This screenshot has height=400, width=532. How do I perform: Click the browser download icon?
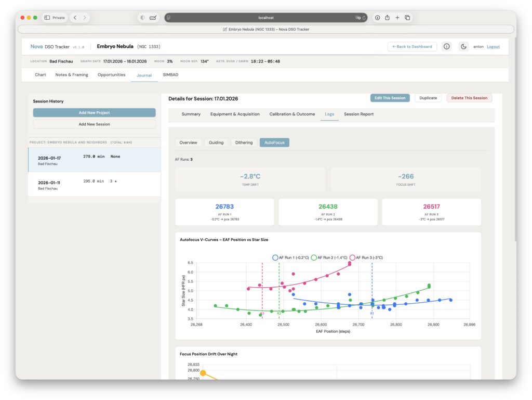(x=376, y=17)
